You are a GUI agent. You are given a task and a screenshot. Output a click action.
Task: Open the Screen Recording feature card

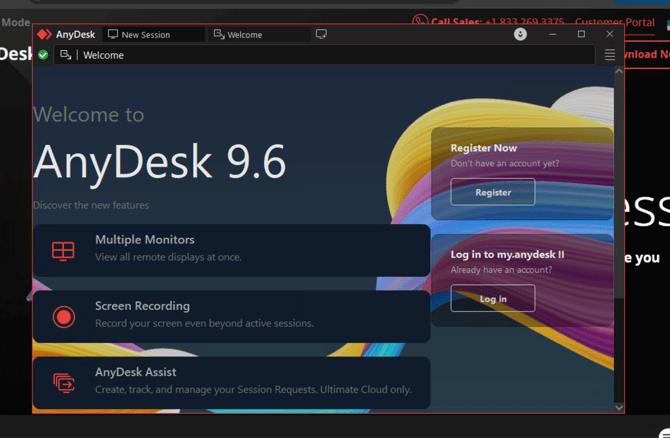232,317
